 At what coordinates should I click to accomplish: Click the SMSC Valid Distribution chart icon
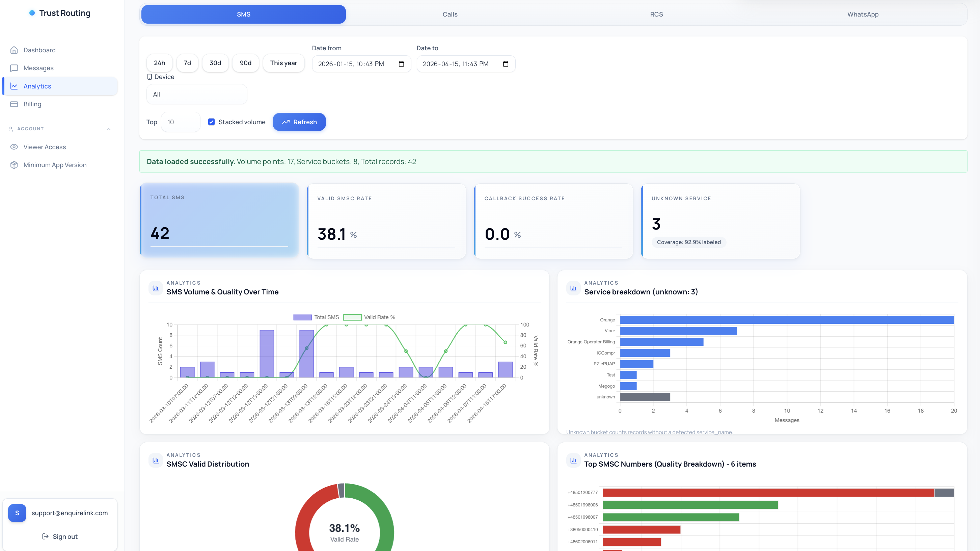click(156, 461)
